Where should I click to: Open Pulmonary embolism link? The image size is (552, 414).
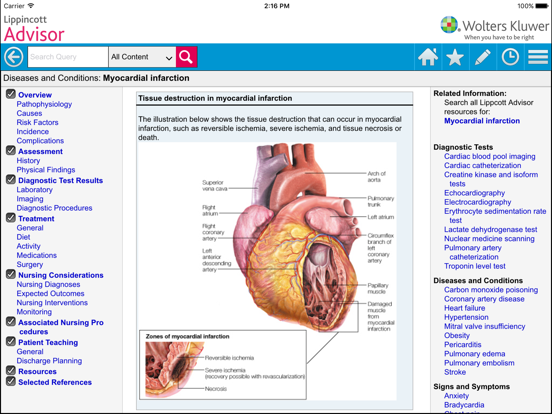[479, 363]
